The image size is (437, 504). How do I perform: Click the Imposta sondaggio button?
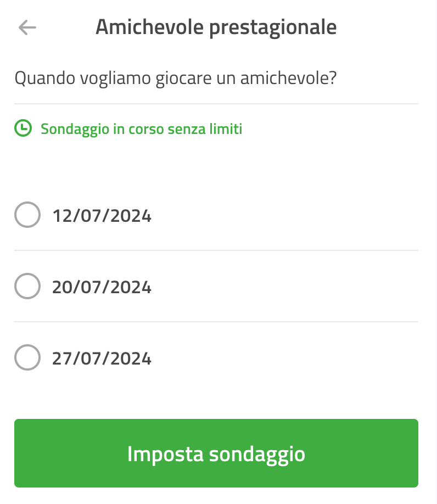[216, 453]
